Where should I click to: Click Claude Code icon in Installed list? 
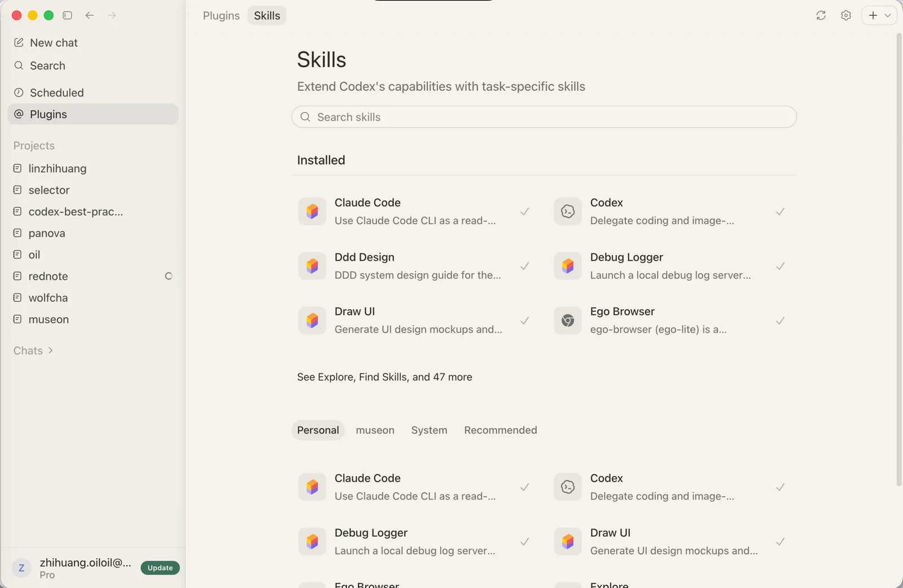(x=312, y=212)
